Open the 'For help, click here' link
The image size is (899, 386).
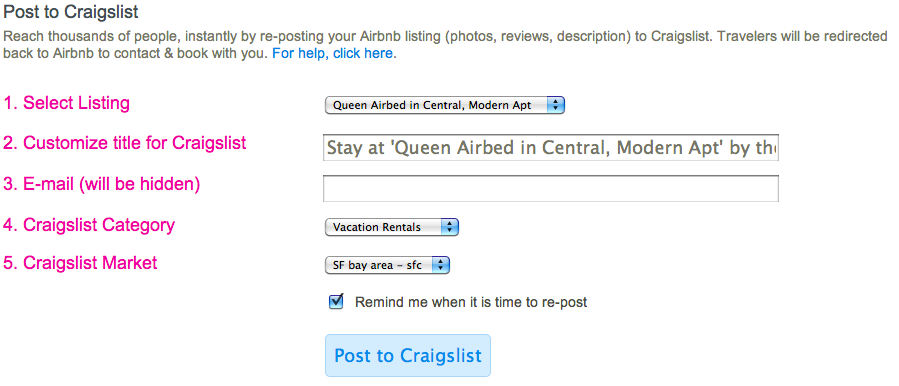click(x=333, y=54)
